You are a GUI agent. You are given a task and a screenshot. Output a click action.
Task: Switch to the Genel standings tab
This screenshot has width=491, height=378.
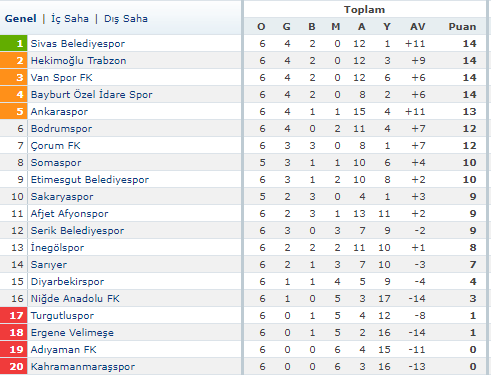click(x=20, y=18)
